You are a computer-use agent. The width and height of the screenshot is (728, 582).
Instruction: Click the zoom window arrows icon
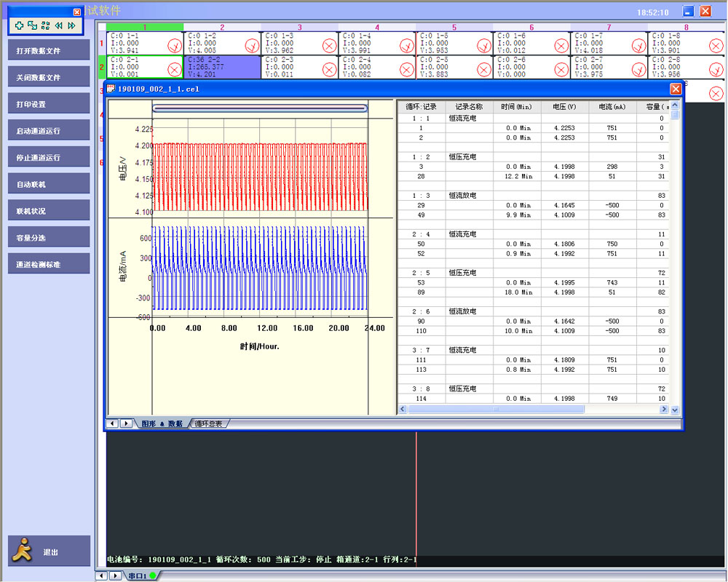[32, 25]
